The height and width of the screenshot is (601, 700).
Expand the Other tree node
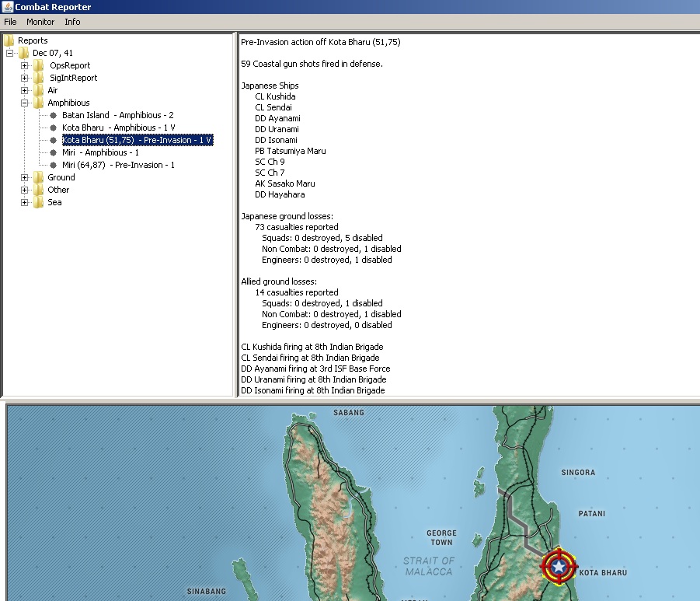click(25, 190)
